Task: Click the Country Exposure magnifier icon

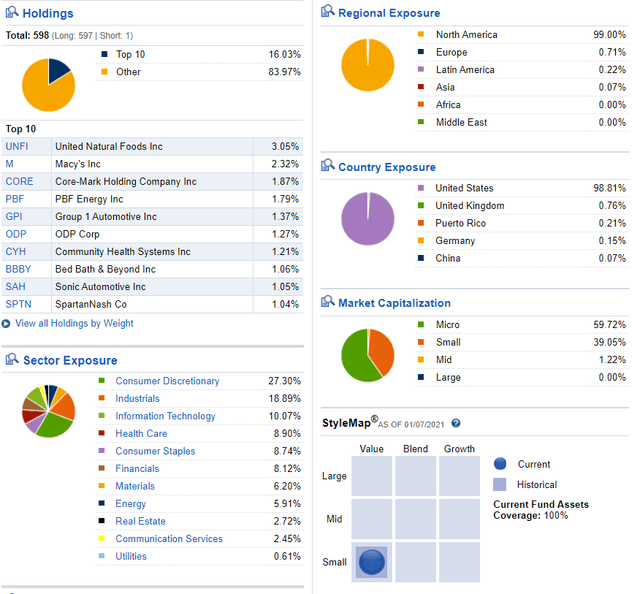Action: click(328, 165)
